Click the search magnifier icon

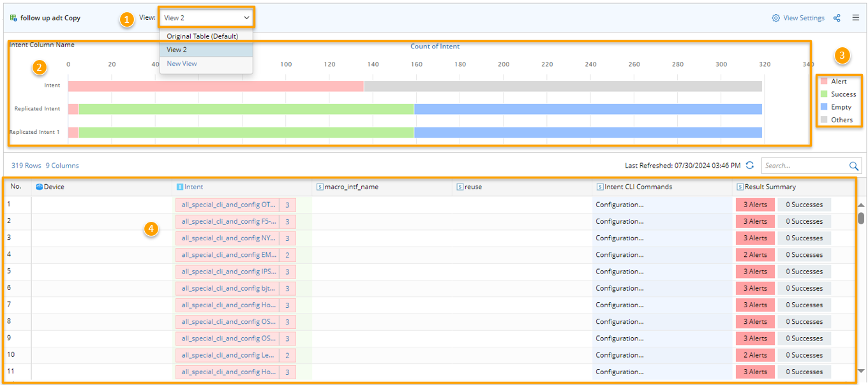coord(854,166)
